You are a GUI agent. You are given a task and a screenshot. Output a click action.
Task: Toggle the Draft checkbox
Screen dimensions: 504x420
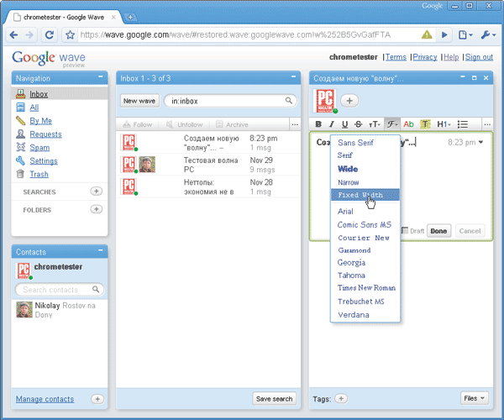(x=405, y=230)
